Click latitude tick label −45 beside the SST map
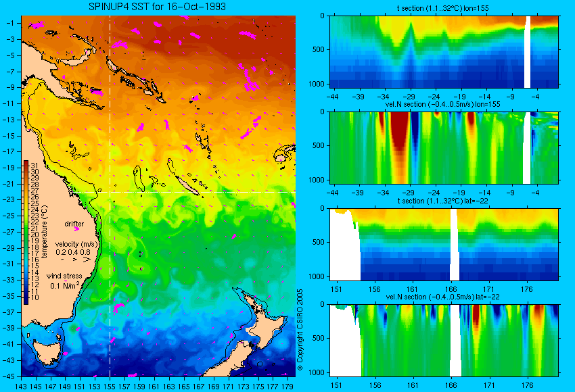The height and width of the screenshot is (392, 575). coord(8,376)
